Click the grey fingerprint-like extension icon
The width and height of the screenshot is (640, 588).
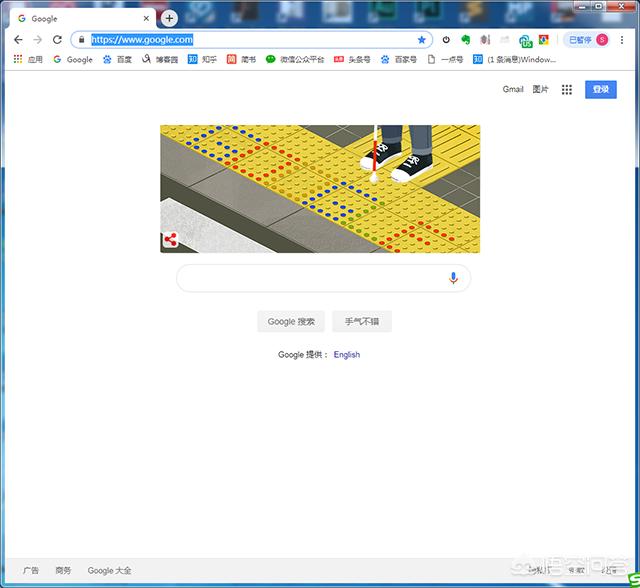[485, 40]
